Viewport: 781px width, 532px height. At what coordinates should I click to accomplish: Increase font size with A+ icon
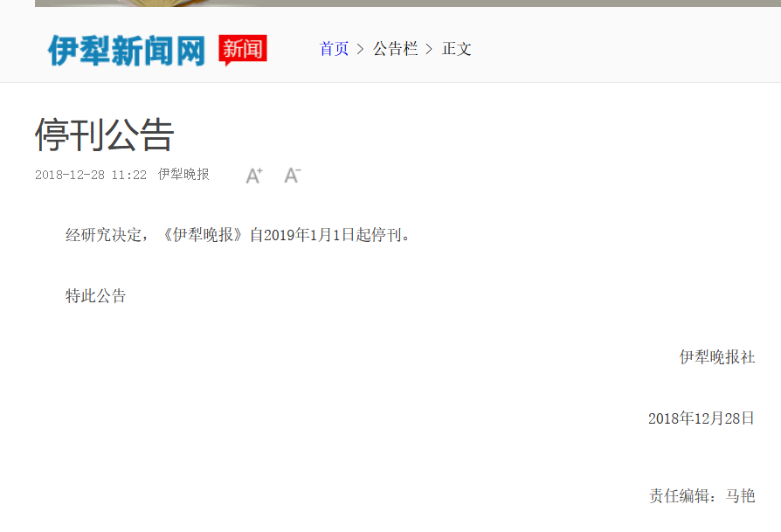[254, 176]
